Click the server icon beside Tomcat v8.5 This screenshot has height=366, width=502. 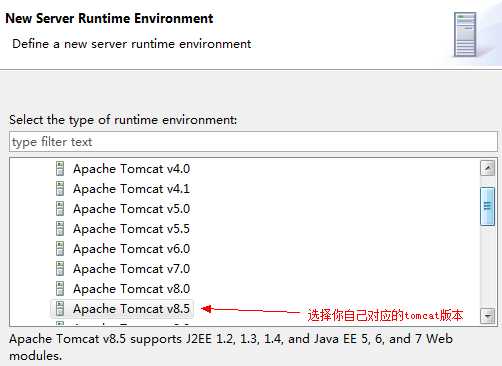pyautogui.click(x=60, y=309)
